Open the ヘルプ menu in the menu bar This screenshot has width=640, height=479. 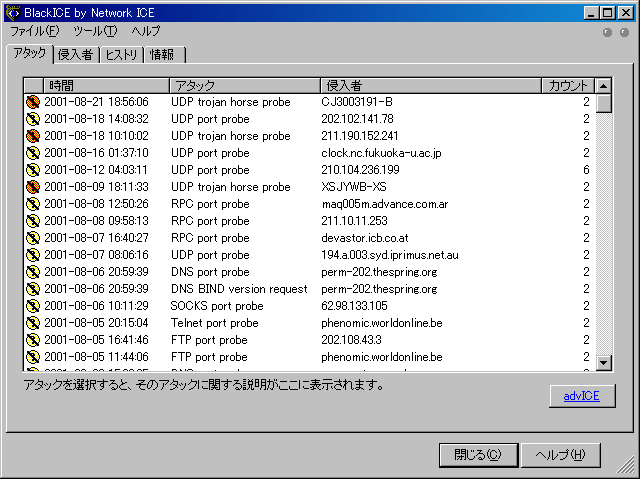(x=146, y=31)
